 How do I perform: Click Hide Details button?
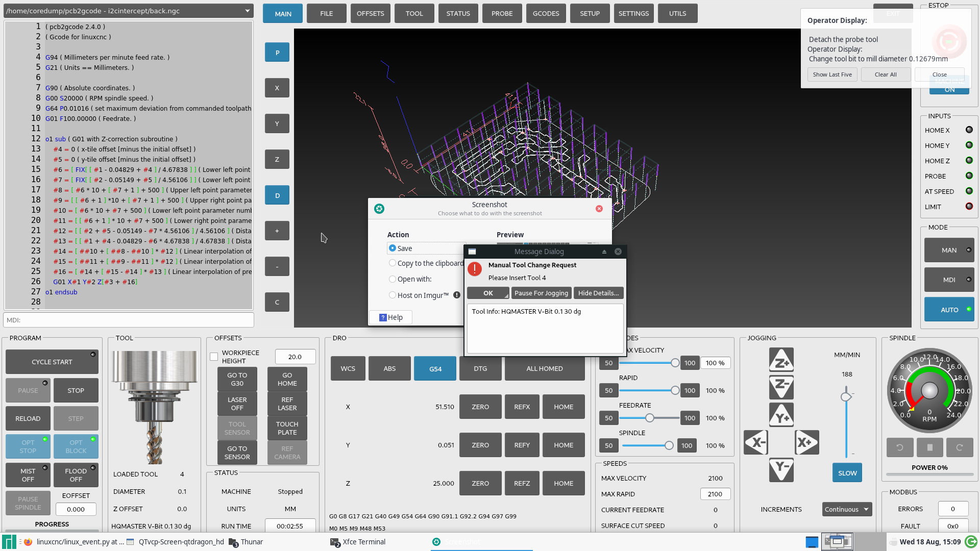click(598, 293)
